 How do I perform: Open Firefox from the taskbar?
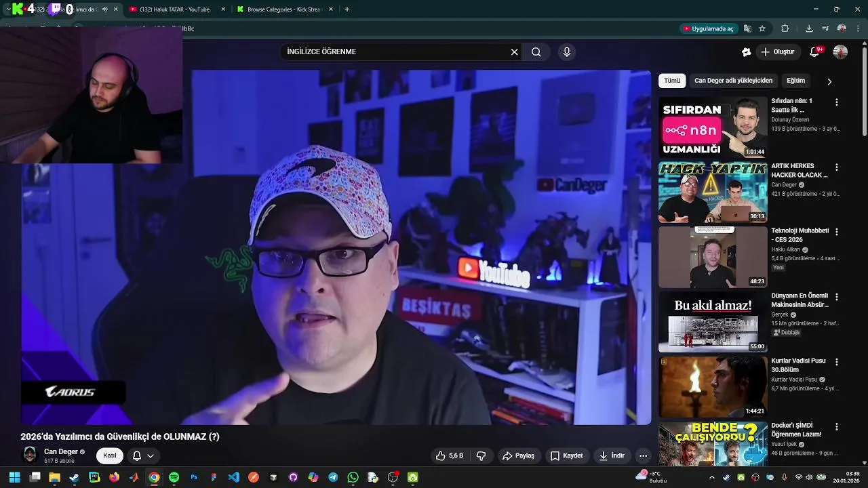[114, 477]
